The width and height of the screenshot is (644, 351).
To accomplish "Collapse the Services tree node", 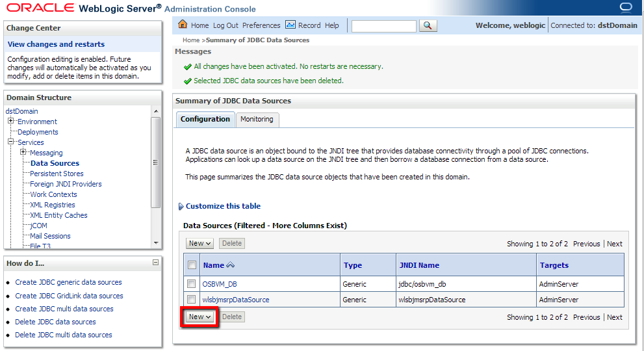I will 10,142.
